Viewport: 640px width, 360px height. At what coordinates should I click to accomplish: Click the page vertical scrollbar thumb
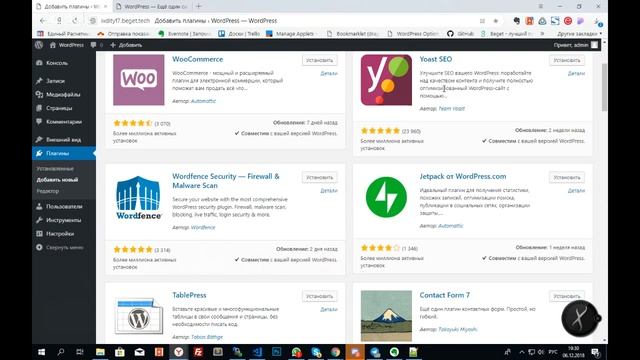coord(604,87)
